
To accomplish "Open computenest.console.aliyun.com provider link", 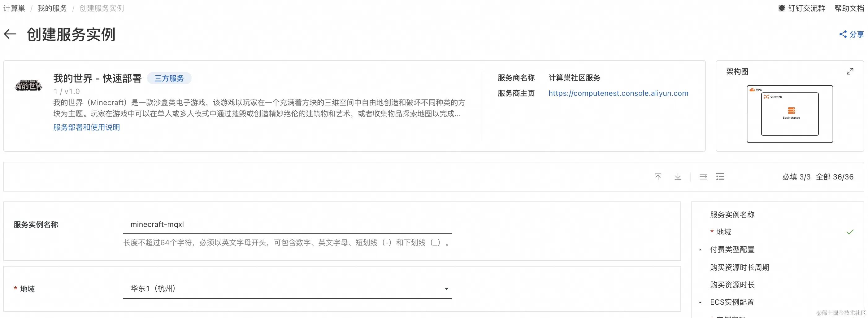I will tap(618, 93).
